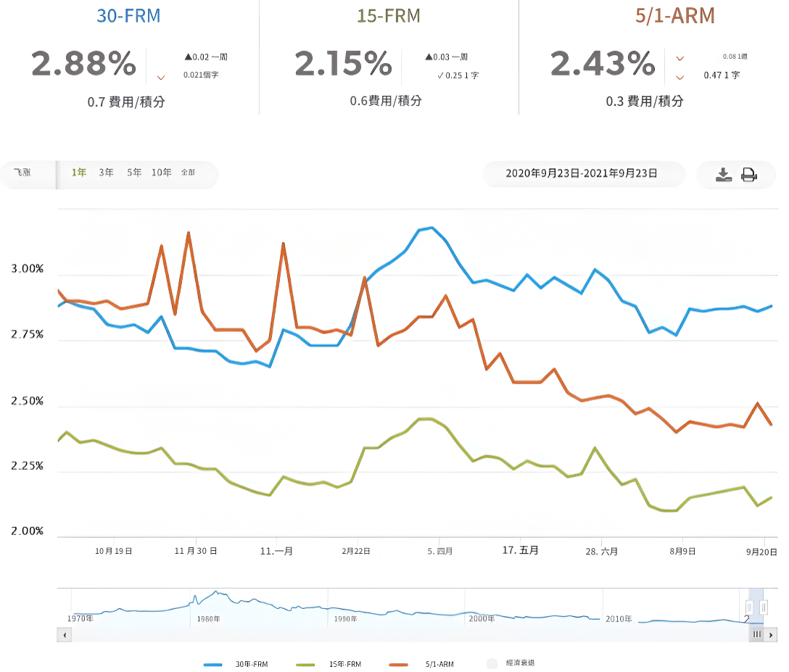Click the 15-FRM heading
The width and height of the screenshot is (789, 672).
389,16
